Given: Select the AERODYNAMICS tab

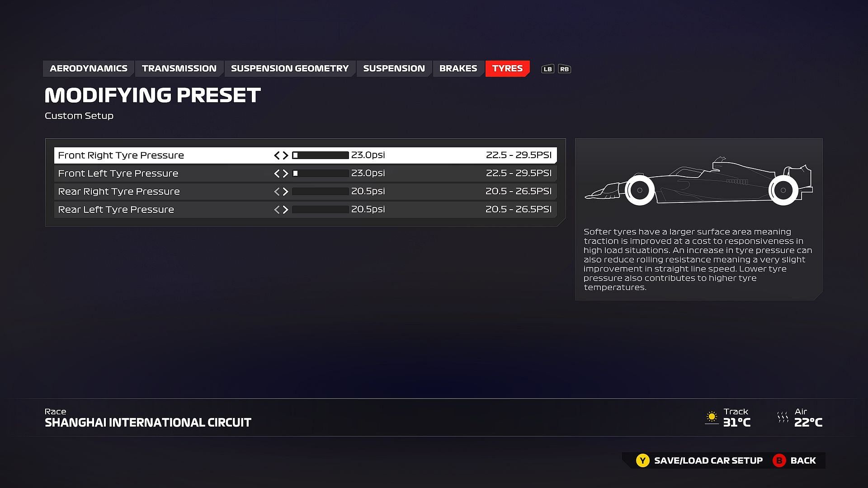Looking at the screenshot, I should coord(88,68).
